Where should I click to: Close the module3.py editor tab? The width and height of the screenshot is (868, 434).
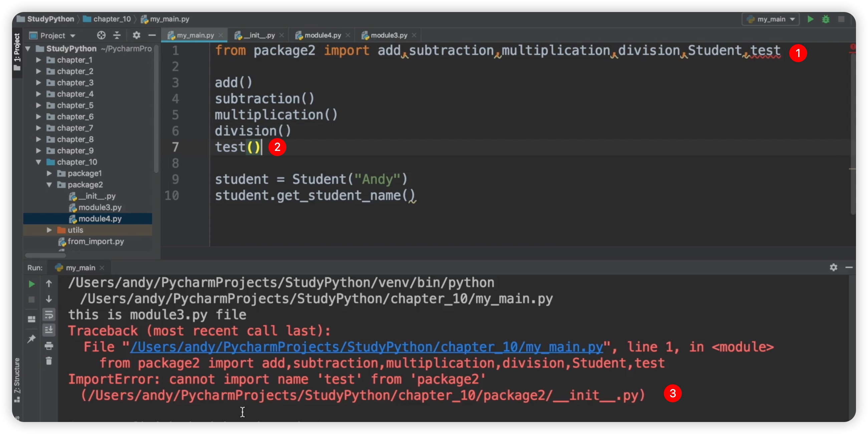[x=414, y=35]
